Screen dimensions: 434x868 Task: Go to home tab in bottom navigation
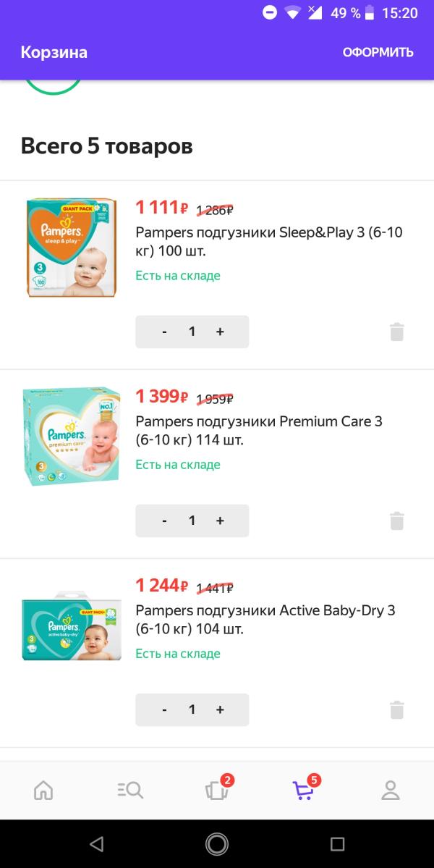tap(43, 790)
